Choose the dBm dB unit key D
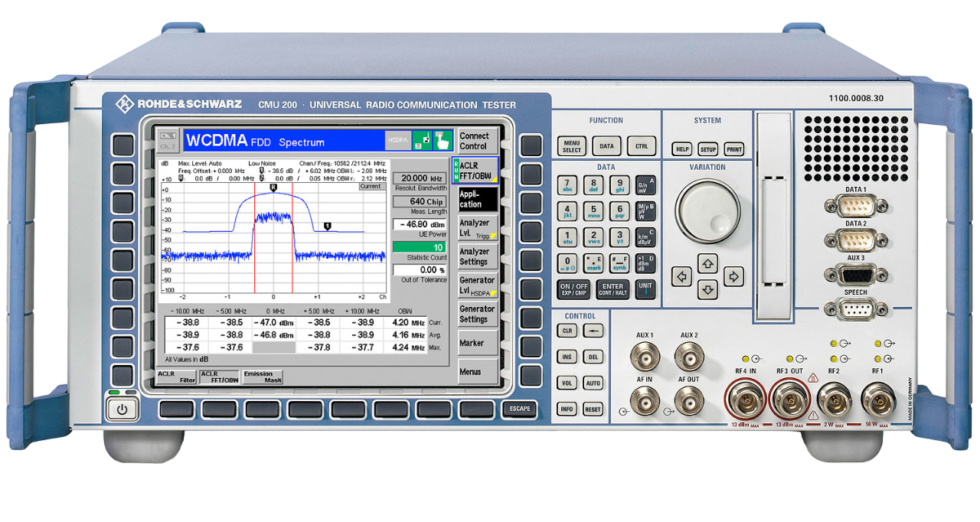Image resolution: width=980 pixels, height=522 pixels. pyautogui.click(x=645, y=263)
